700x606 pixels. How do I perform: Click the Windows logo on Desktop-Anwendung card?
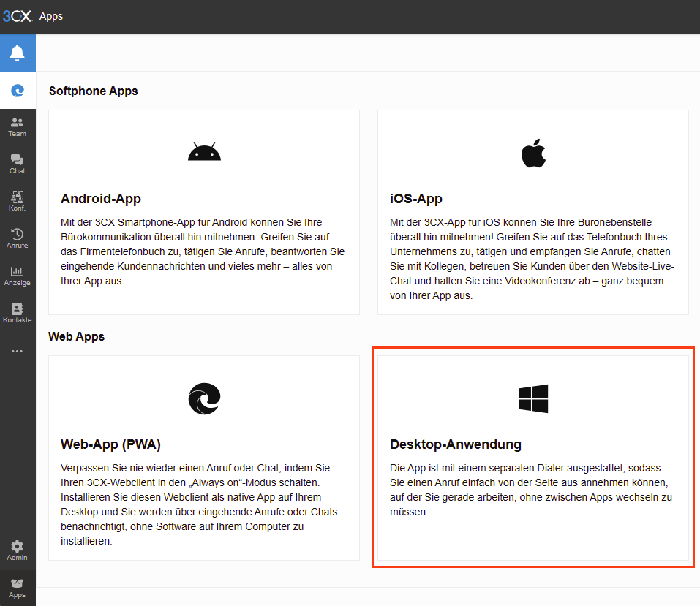click(x=533, y=397)
